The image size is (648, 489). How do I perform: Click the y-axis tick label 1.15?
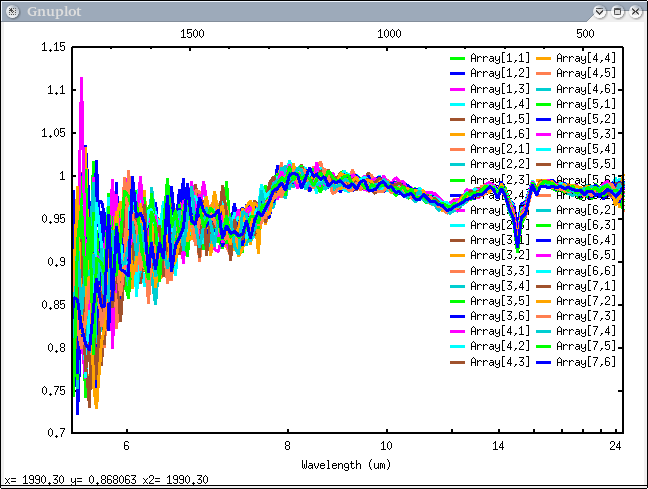tap(53, 47)
